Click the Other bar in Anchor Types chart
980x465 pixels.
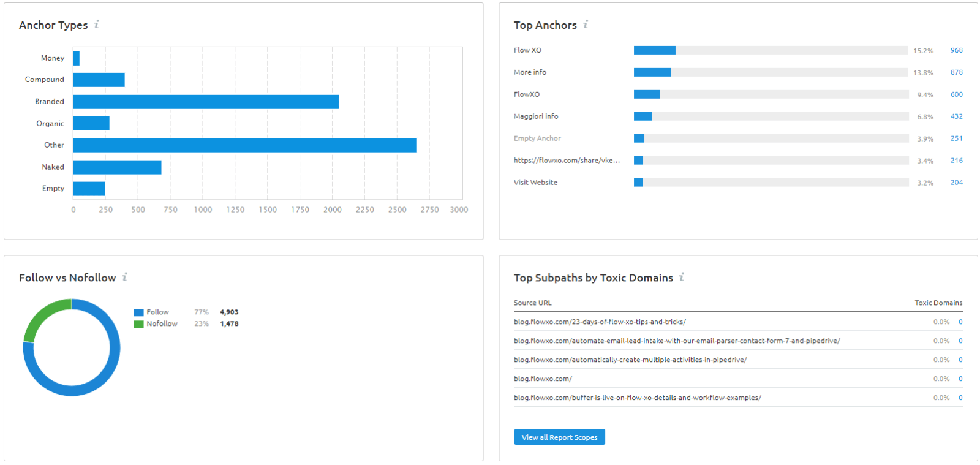[245, 145]
